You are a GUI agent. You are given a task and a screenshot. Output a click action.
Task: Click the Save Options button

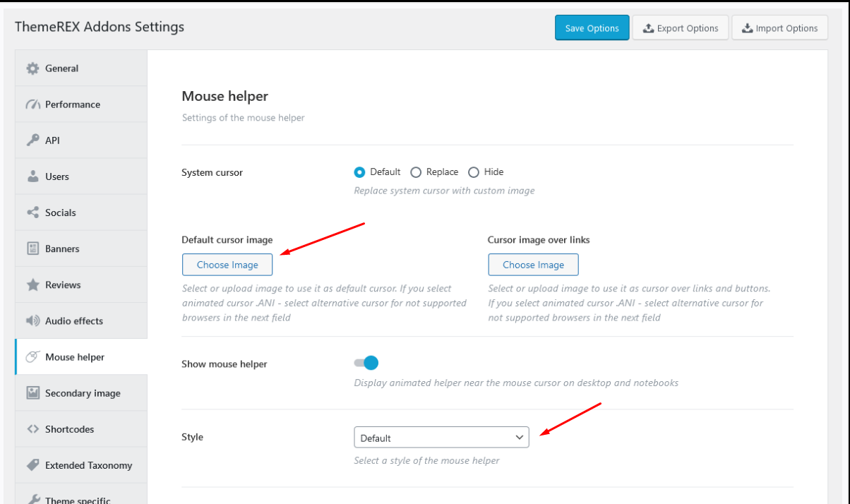(592, 28)
